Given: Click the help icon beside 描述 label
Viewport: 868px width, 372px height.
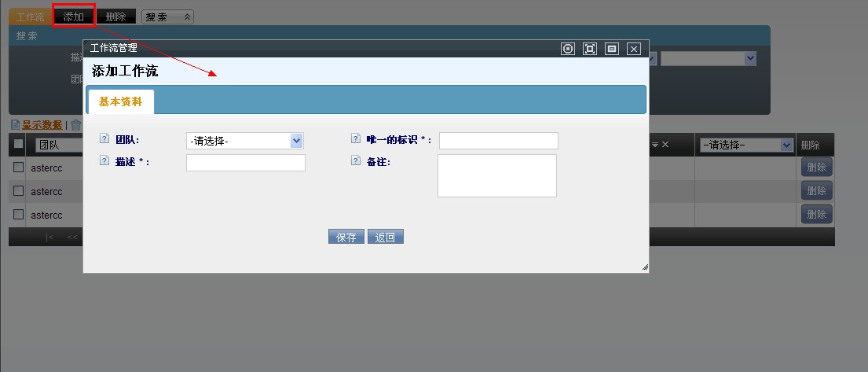Looking at the screenshot, I should click(x=104, y=161).
